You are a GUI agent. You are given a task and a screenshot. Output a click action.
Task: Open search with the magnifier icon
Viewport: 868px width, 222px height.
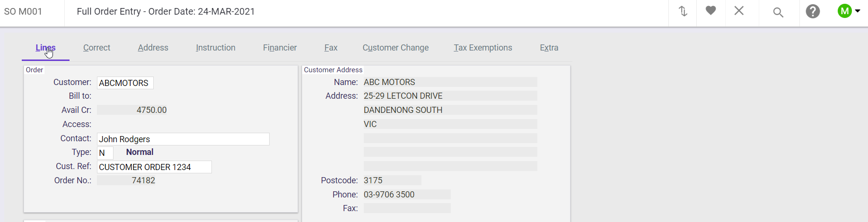[778, 12]
